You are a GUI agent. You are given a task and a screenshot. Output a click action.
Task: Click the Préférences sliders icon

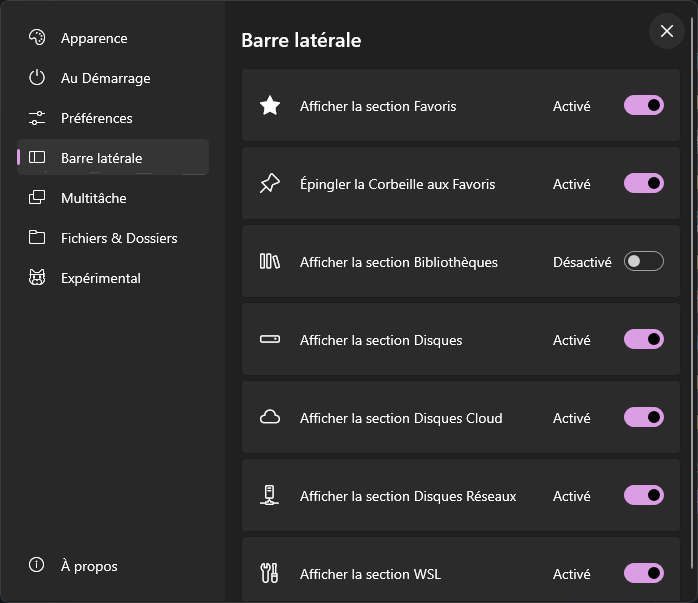pyautogui.click(x=37, y=117)
